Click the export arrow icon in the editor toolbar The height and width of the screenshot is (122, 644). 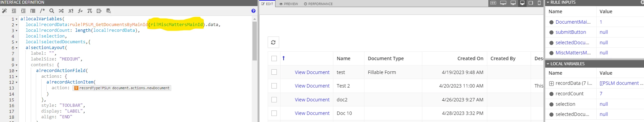[99, 11]
